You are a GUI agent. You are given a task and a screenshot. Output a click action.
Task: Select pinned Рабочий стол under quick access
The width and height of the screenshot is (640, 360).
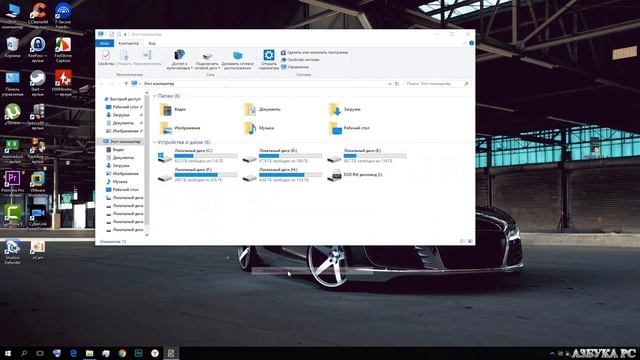(x=124, y=107)
